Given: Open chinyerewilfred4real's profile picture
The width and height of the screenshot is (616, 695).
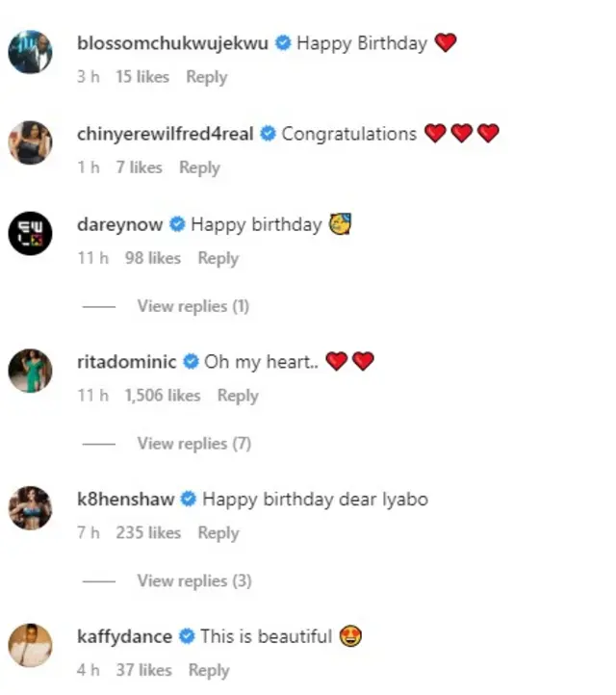Looking at the screenshot, I should coord(30,142).
